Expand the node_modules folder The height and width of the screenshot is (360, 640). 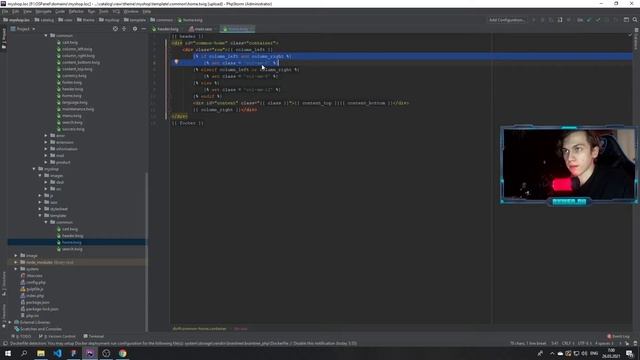pyautogui.click(x=16, y=262)
